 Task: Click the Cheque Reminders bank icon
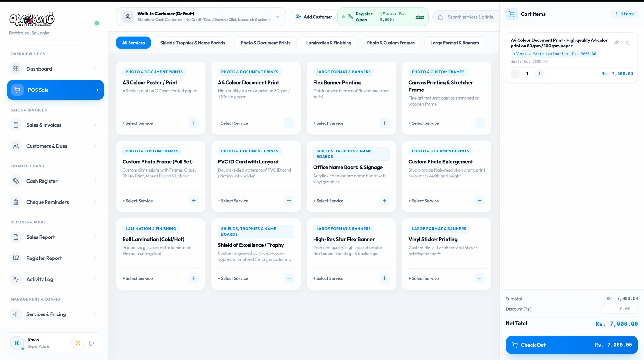pos(16,202)
